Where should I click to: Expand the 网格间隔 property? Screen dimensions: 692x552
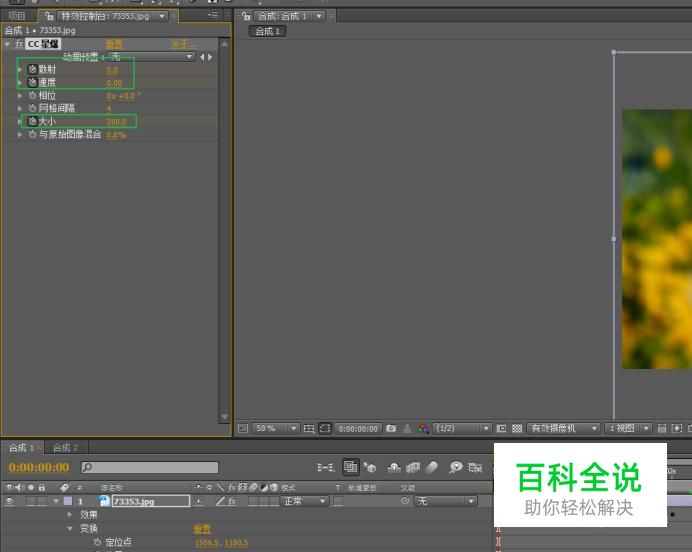pos(19,108)
